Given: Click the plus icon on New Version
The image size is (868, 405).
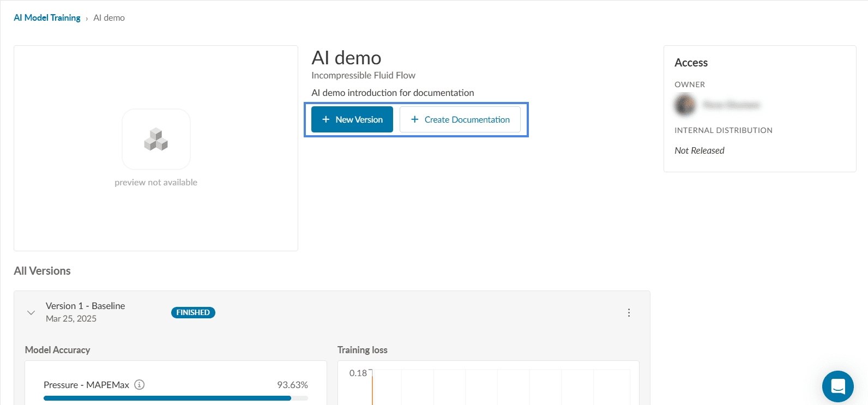Looking at the screenshot, I should click(x=325, y=119).
